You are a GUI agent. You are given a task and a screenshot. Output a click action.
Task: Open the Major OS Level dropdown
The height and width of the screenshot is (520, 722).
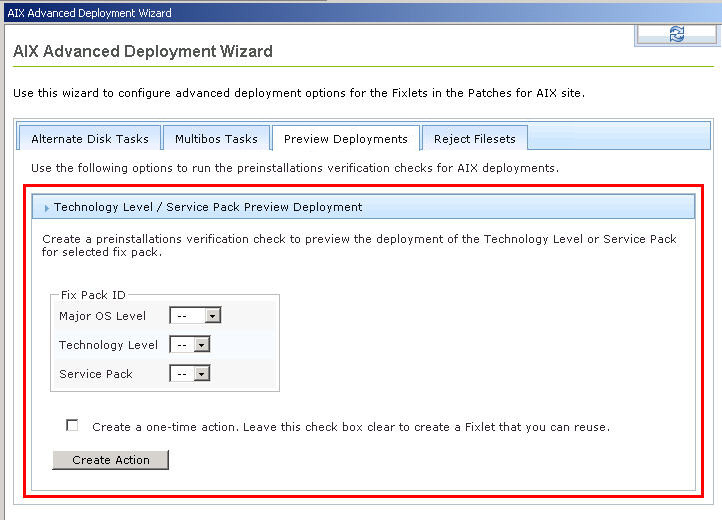coord(195,316)
